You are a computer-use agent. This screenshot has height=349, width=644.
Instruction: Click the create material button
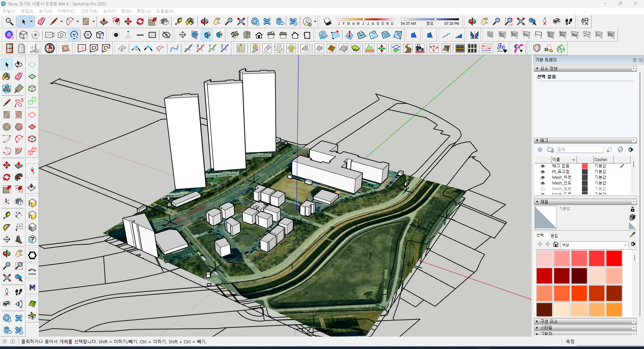[632, 217]
